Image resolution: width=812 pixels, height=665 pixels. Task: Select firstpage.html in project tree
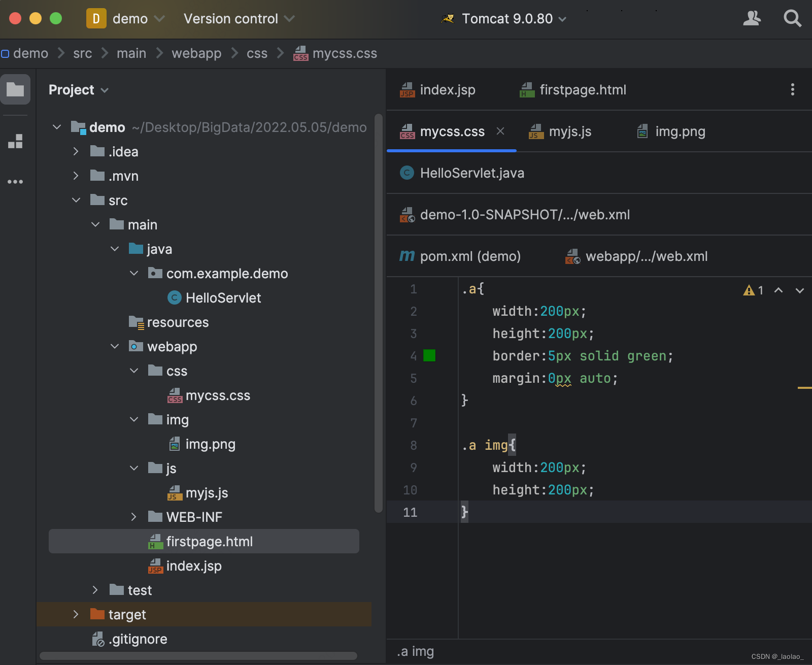click(x=204, y=541)
